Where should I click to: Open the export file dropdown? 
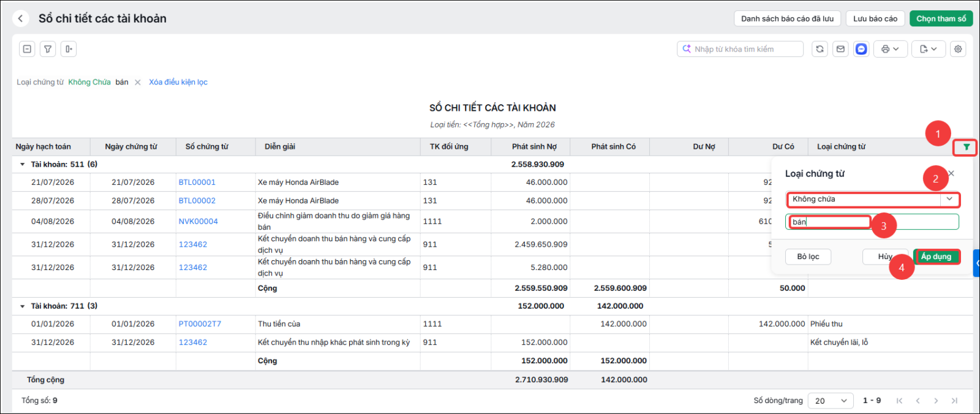(929, 49)
